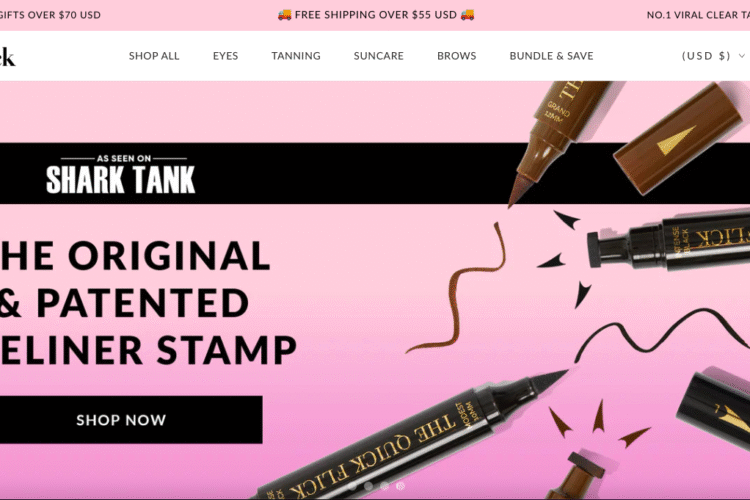
Task: Select the first carousel slide dot
Action: point(352,486)
